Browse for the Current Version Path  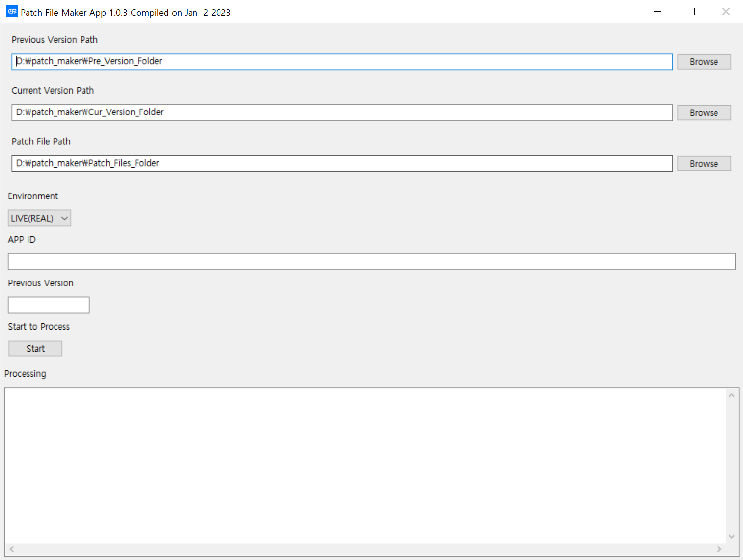[x=704, y=112]
